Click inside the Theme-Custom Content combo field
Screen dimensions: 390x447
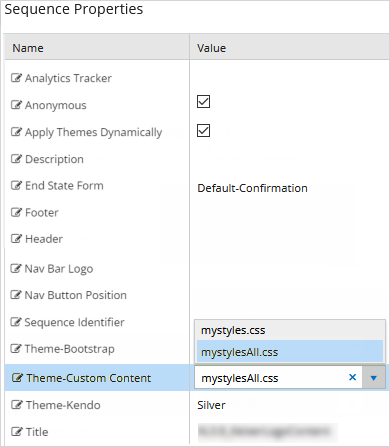click(272, 378)
